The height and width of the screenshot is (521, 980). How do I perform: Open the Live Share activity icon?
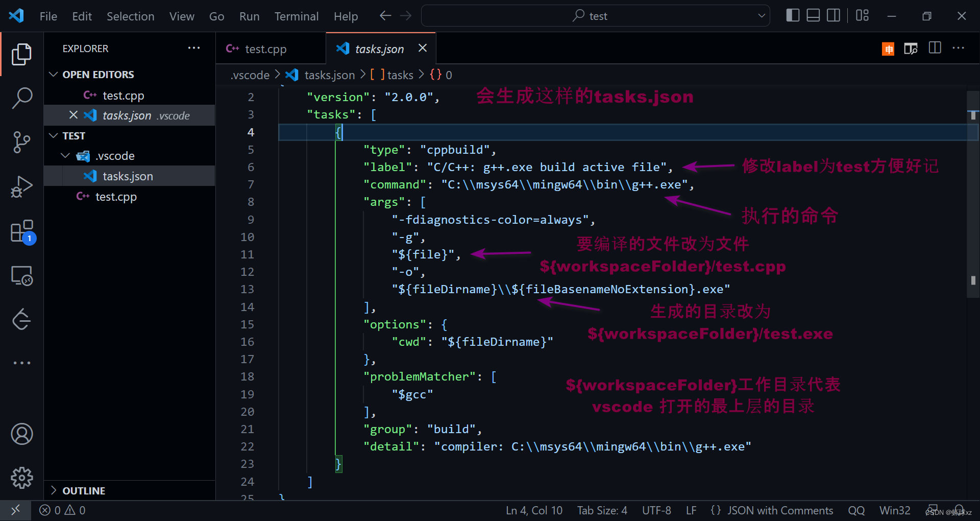point(21,320)
